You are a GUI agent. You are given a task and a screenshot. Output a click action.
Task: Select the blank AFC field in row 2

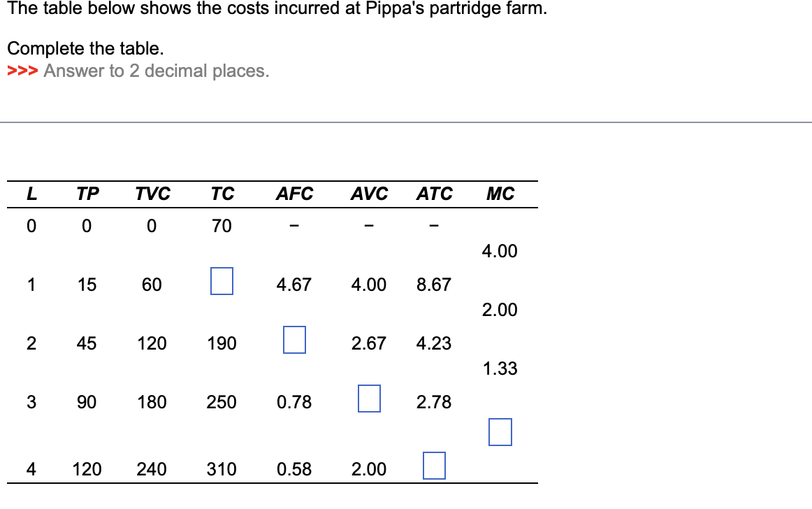tap(294, 340)
